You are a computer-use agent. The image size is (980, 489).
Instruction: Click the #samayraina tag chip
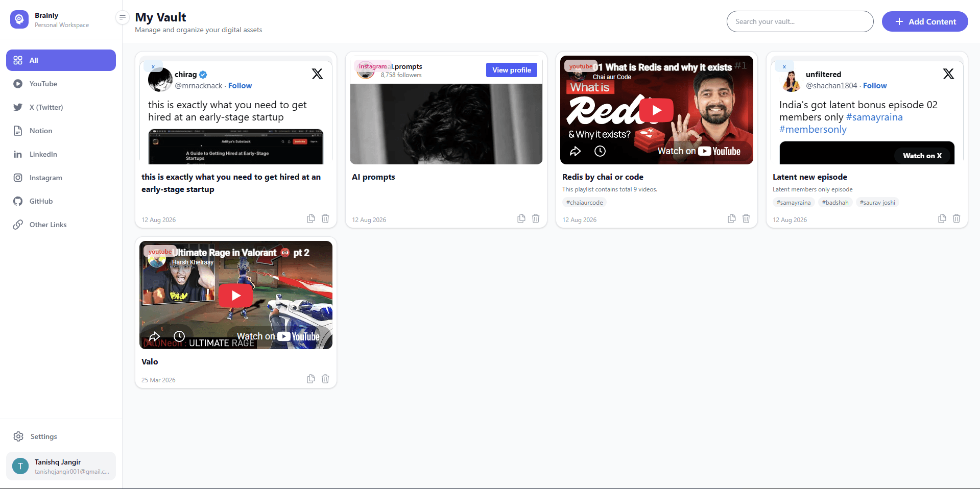pyautogui.click(x=794, y=203)
